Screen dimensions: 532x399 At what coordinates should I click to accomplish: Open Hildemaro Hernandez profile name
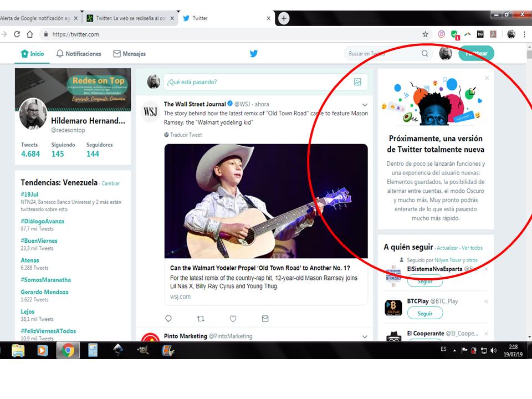coord(88,121)
